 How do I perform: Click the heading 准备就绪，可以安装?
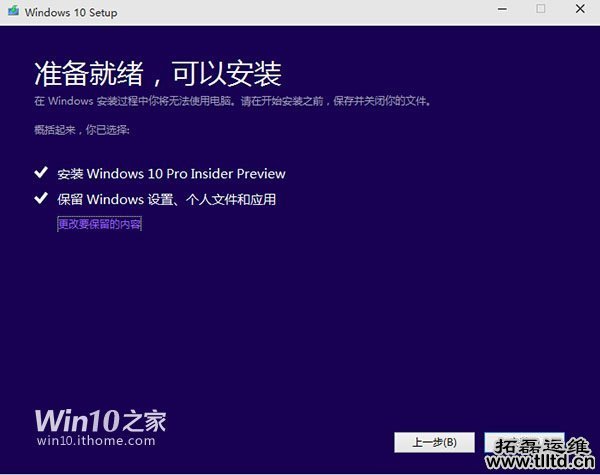(x=158, y=73)
